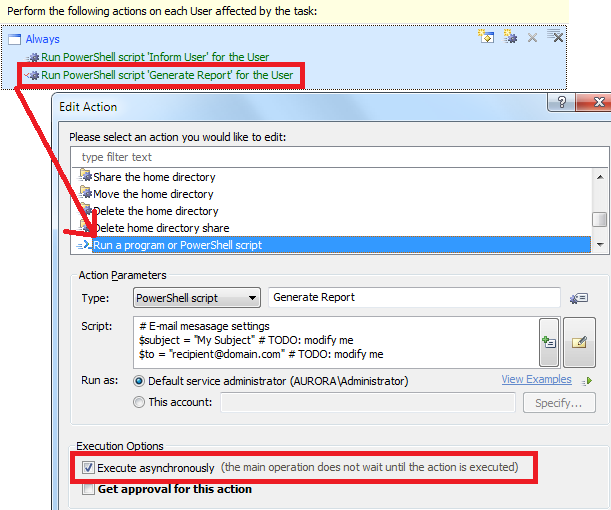
Task: Click the add action icon in Always header
Action: click(488, 37)
